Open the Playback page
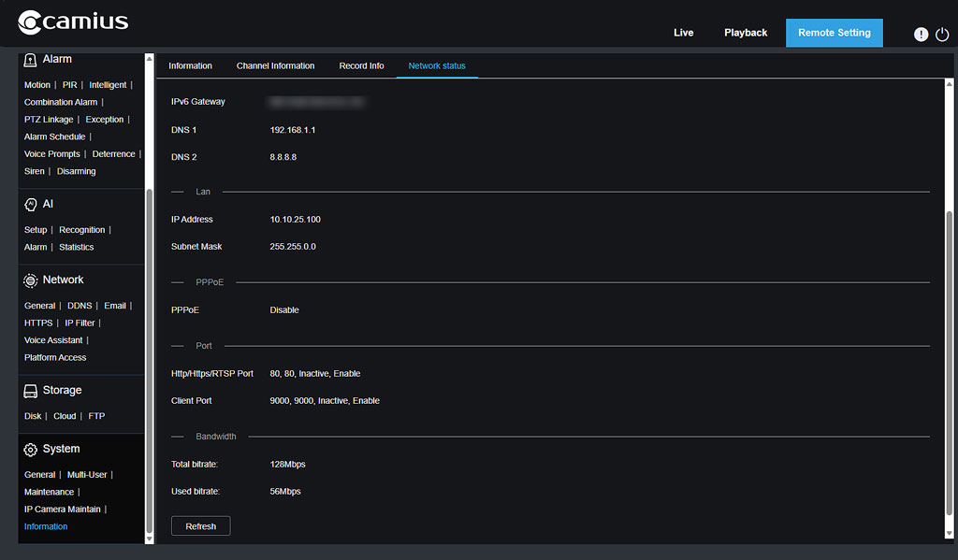 tap(746, 32)
